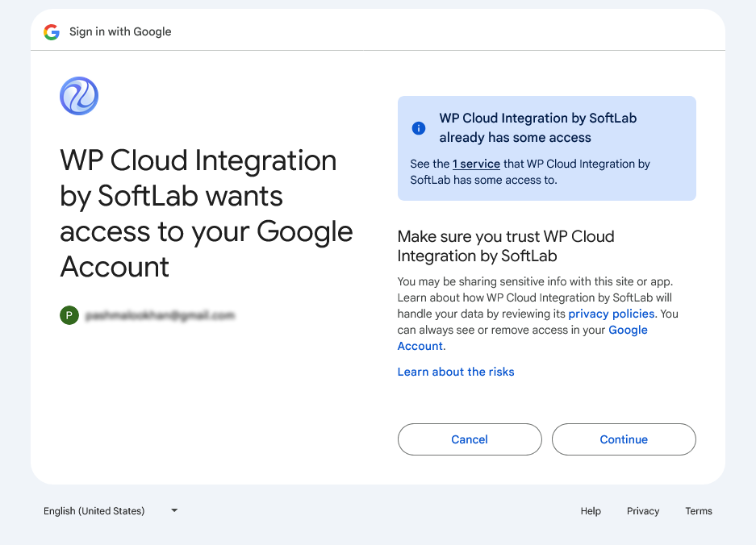Open the 1 service link
The width and height of the screenshot is (756, 545).
[476, 164]
